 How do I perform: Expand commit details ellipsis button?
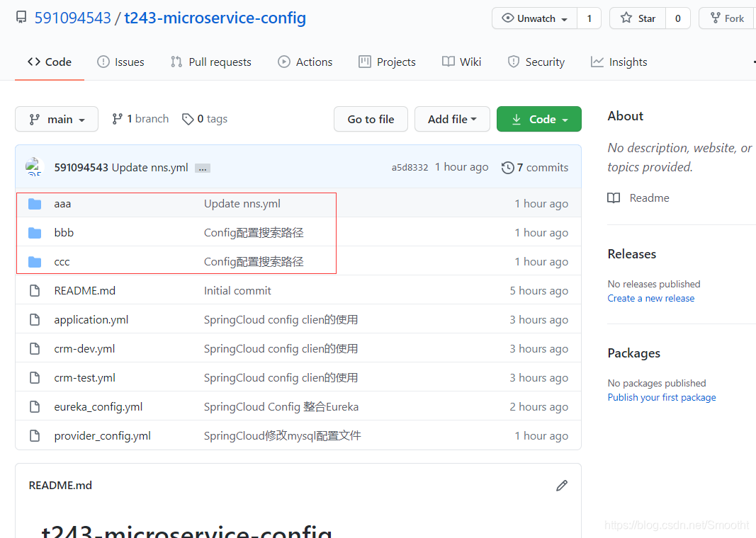(203, 168)
